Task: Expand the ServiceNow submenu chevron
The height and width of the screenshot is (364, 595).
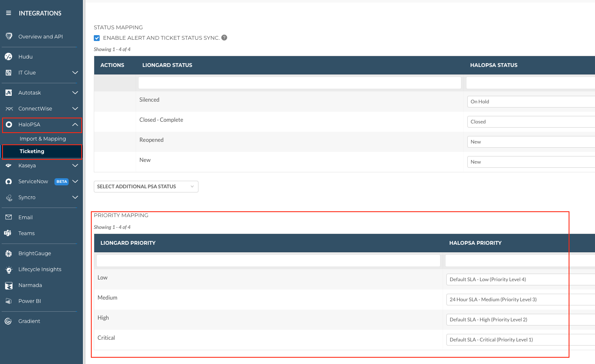Action: (75, 181)
